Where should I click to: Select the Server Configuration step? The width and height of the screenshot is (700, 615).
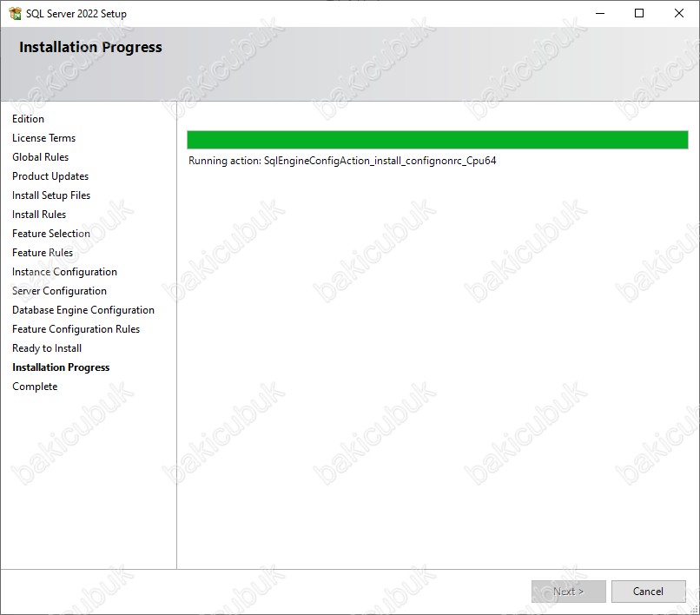pyautogui.click(x=59, y=291)
